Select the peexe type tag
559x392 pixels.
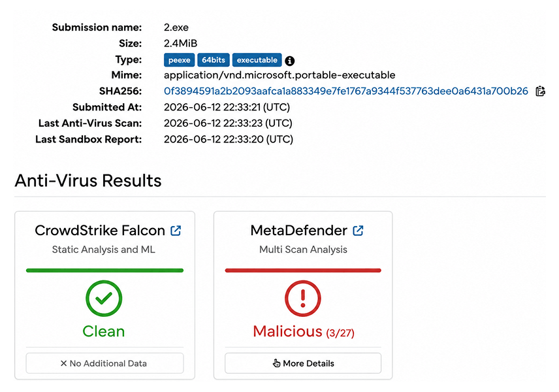click(180, 60)
